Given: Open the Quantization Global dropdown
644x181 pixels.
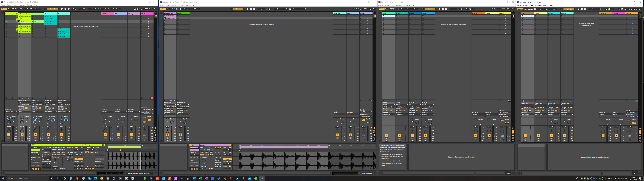Looking at the screenshot, I should (x=46, y=157).
